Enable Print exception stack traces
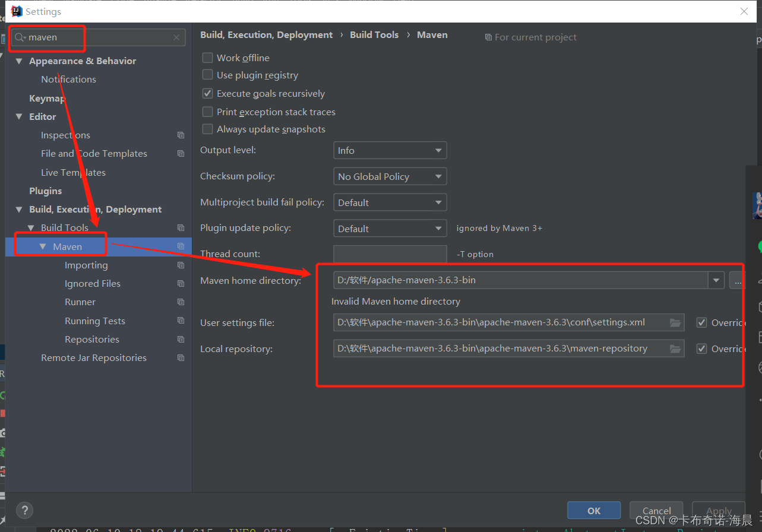This screenshot has height=532, width=762. click(207, 112)
